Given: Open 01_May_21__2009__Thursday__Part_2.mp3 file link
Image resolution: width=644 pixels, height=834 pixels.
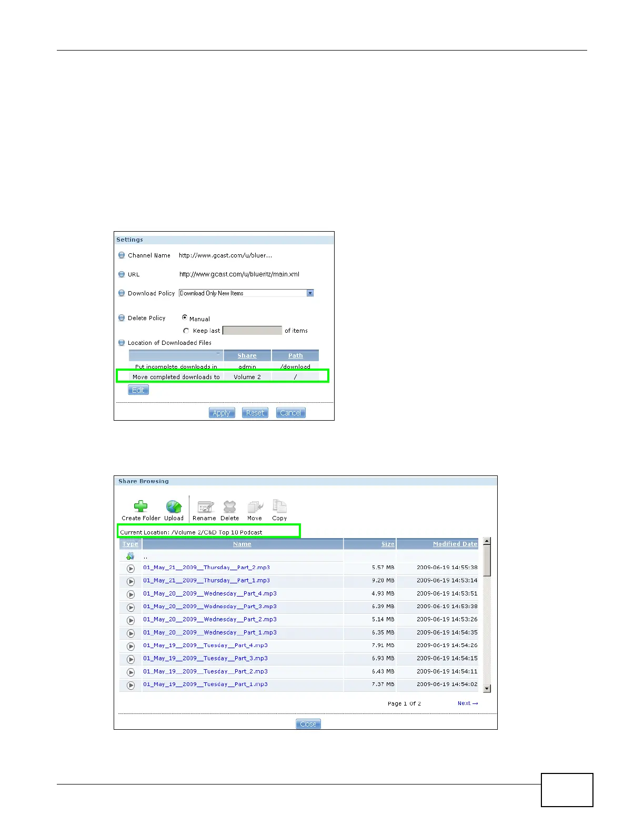Looking at the screenshot, I should (206, 568).
